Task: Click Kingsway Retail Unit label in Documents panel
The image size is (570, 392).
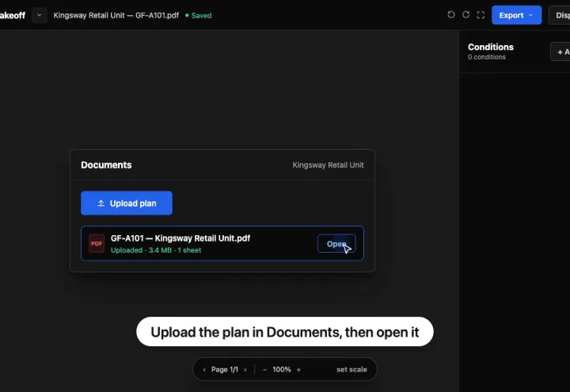Action: (x=328, y=165)
